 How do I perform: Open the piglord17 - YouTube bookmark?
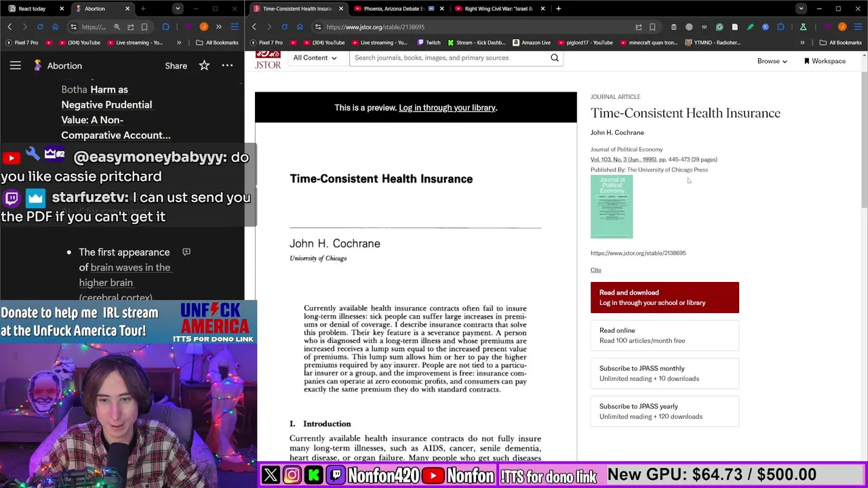585,43
